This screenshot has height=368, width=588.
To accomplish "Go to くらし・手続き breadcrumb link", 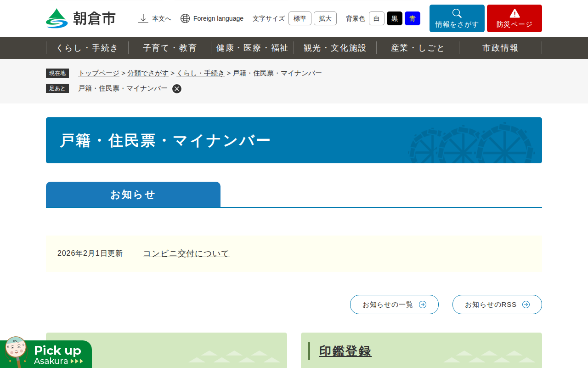I will [x=201, y=73].
